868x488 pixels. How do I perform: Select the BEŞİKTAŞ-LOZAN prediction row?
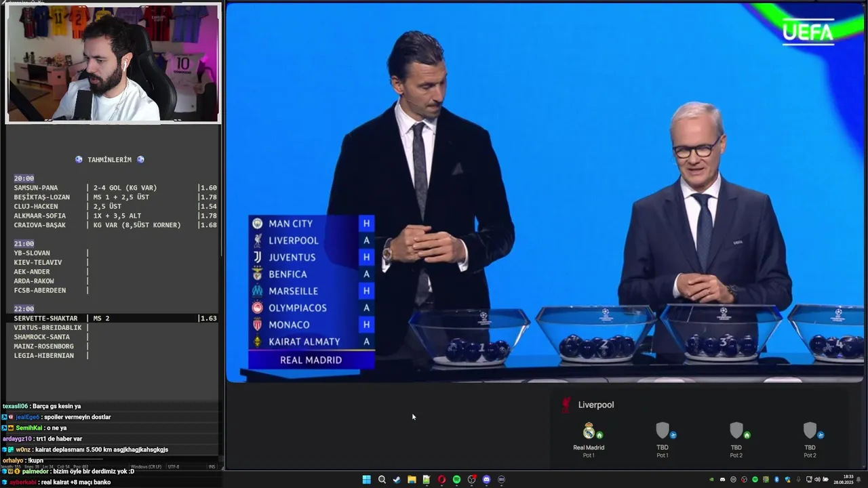[x=115, y=197]
